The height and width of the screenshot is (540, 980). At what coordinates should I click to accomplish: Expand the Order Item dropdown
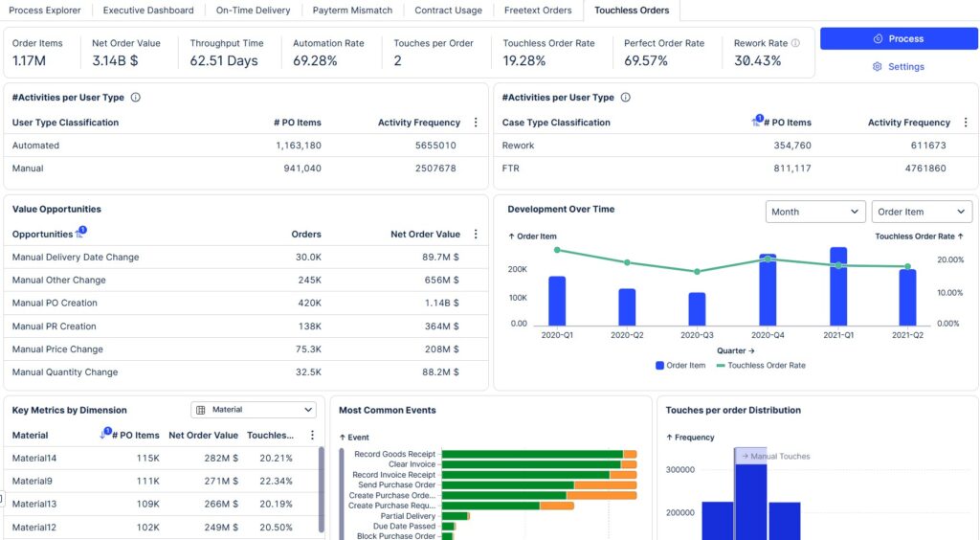coord(921,212)
